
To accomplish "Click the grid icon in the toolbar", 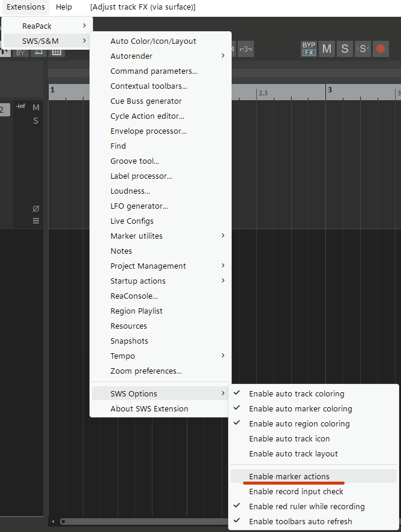I will pyautogui.click(x=56, y=52).
